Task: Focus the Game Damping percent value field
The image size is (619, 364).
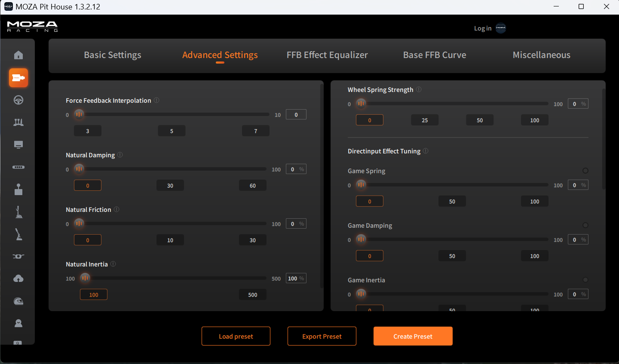Action: click(x=578, y=239)
